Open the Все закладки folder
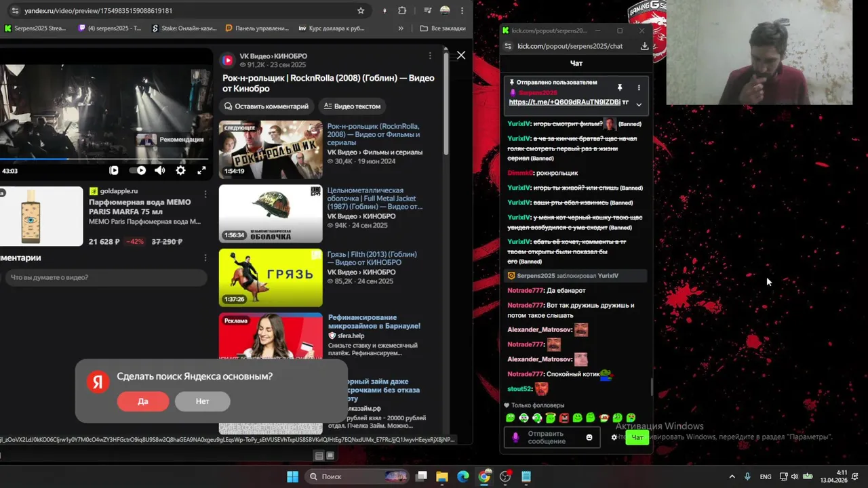868x488 pixels. (x=443, y=28)
